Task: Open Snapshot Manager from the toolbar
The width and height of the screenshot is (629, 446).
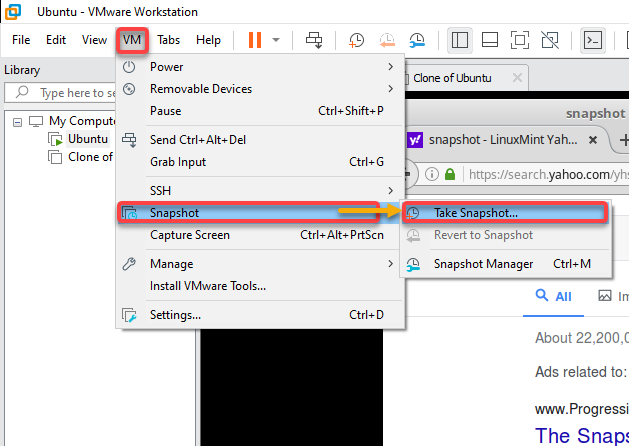Action: coord(417,40)
